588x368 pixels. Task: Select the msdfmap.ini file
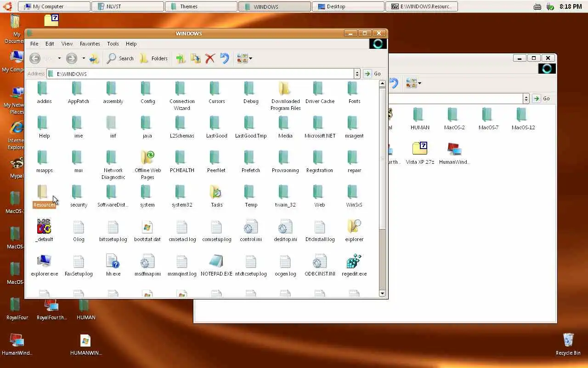tap(147, 265)
